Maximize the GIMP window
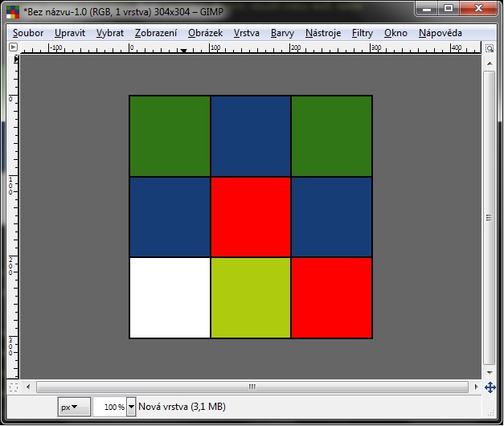Screen dimensions: 504x426 449,9
